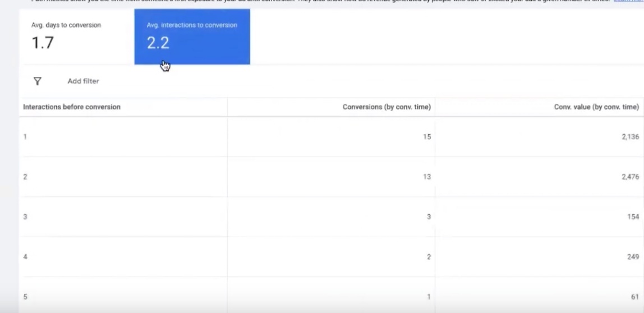Click the funnel filter icon
The width and height of the screenshot is (644, 313).
tap(38, 81)
